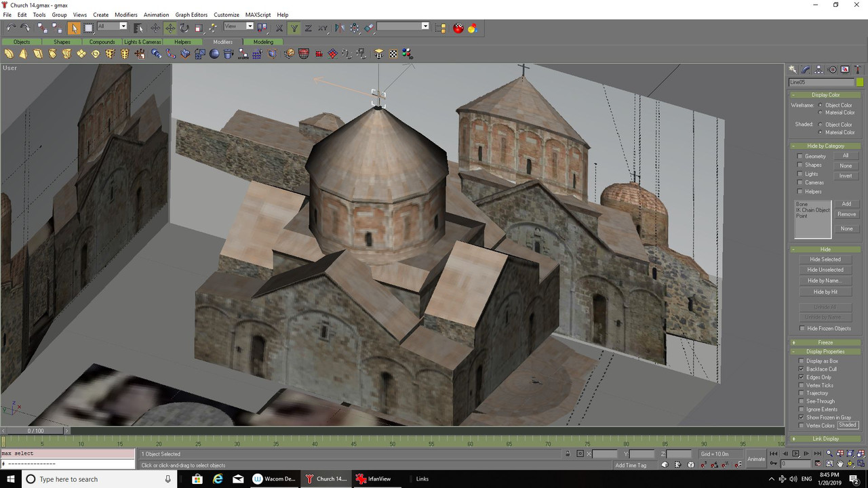Click the Pan hand viewport tool

pyautogui.click(x=840, y=464)
